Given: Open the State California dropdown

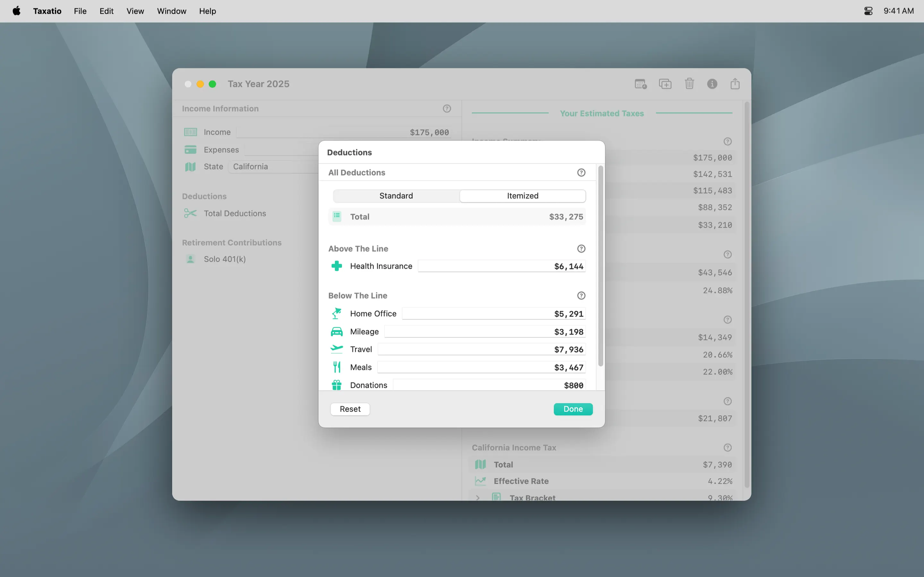Looking at the screenshot, I should click(x=273, y=167).
